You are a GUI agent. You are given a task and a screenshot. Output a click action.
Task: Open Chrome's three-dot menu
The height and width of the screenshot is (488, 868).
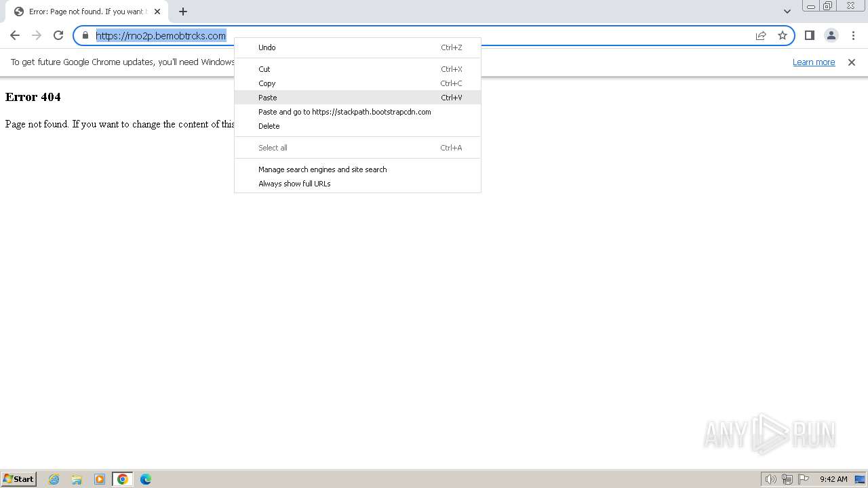tap(853, 35)
